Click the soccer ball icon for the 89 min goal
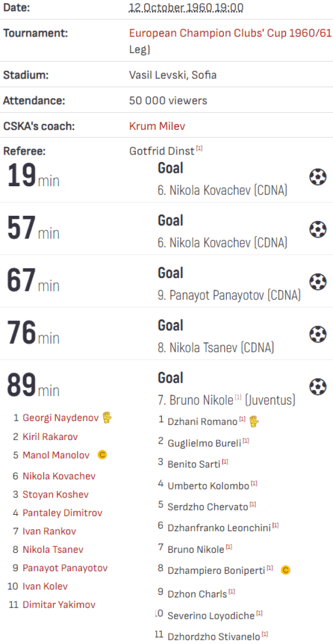This screenshot has width=333, height=644. pos(318,386)
